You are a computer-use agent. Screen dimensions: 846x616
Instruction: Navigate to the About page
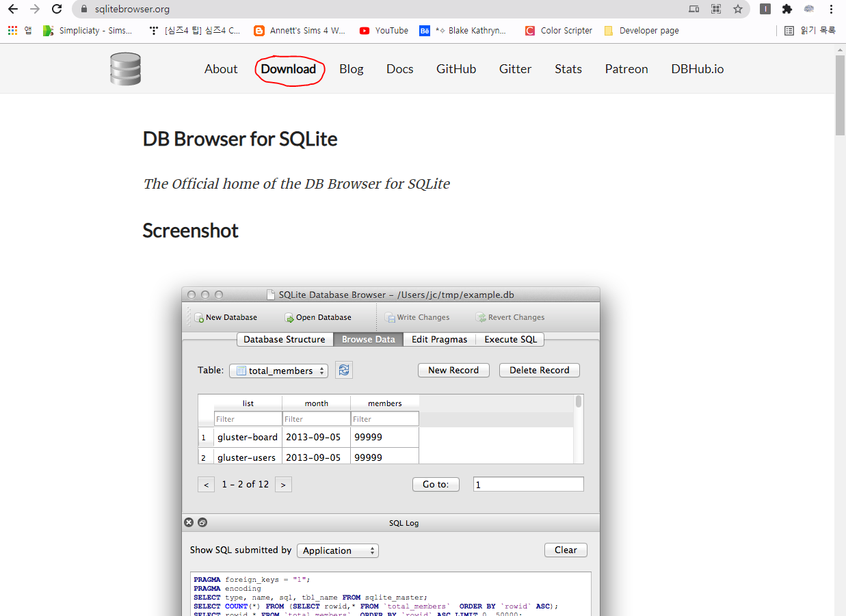(x=221, y=69)
